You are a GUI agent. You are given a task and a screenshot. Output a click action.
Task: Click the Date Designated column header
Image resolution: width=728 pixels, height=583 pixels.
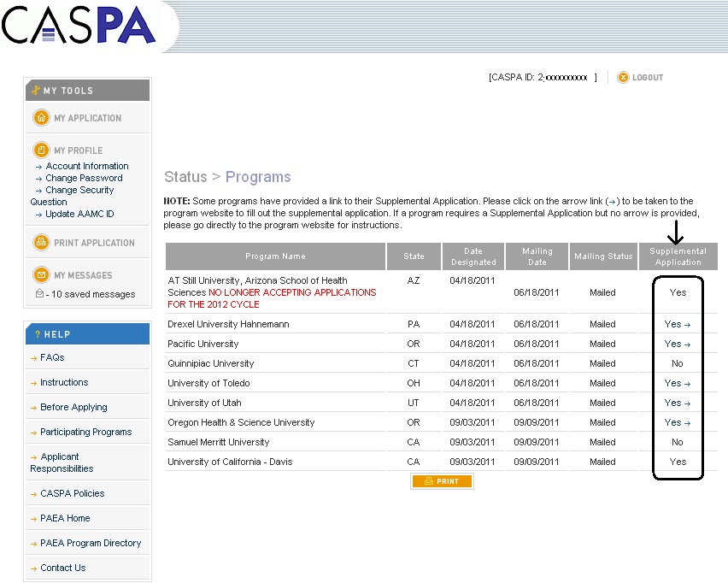473,256
